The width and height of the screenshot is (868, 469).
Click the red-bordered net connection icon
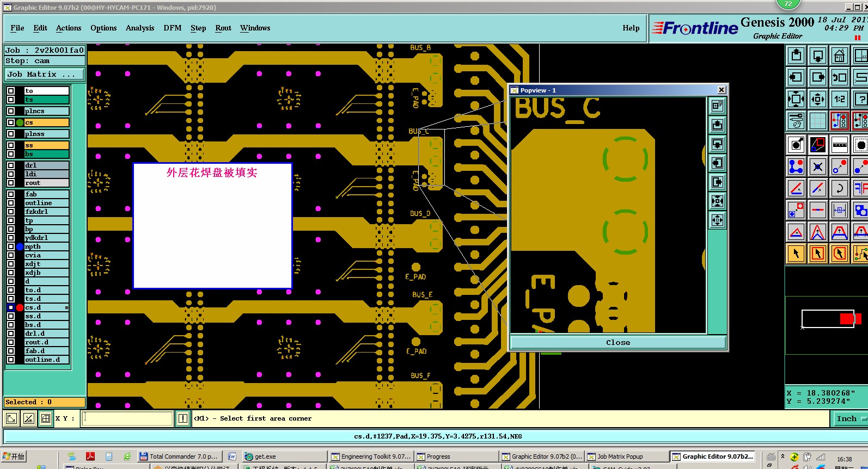(x=839, y=121)
